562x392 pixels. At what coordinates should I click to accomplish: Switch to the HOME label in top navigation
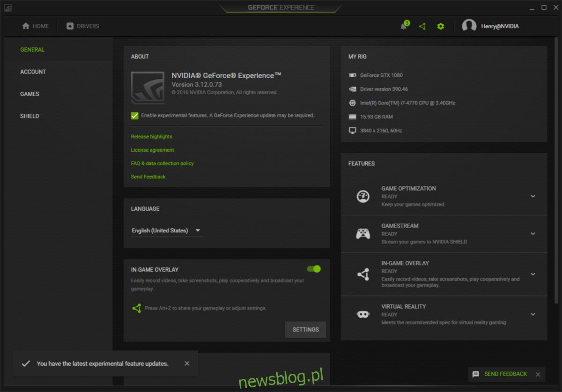coord(41,26)
